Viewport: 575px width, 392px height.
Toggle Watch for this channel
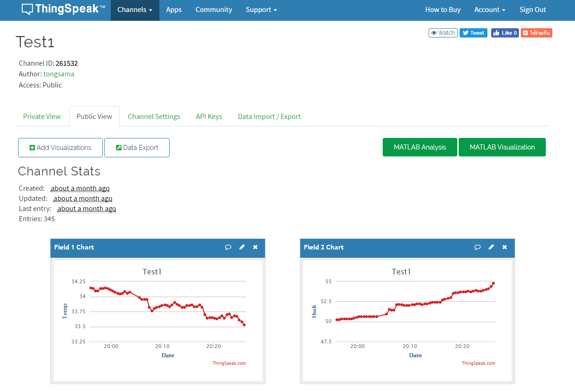click(442, 32)
